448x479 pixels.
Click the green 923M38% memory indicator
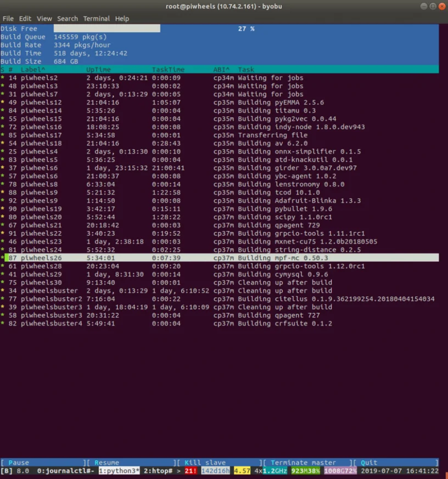tap(305, 471)
